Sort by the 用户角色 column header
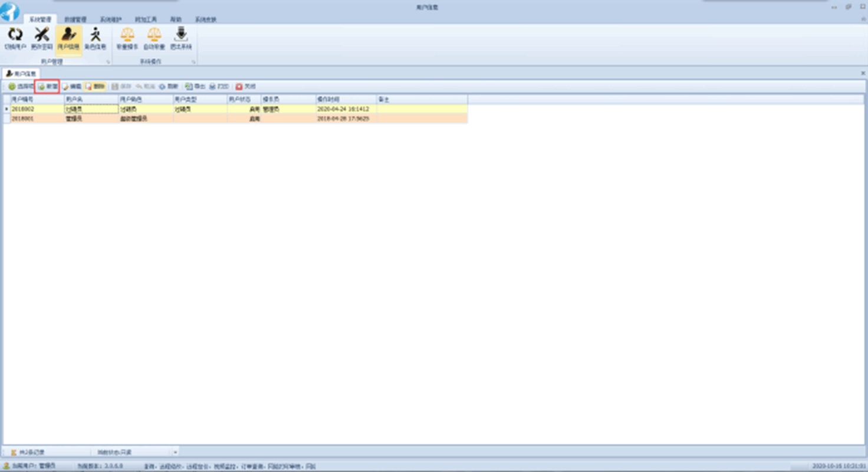868x472 pixels. 146,100
